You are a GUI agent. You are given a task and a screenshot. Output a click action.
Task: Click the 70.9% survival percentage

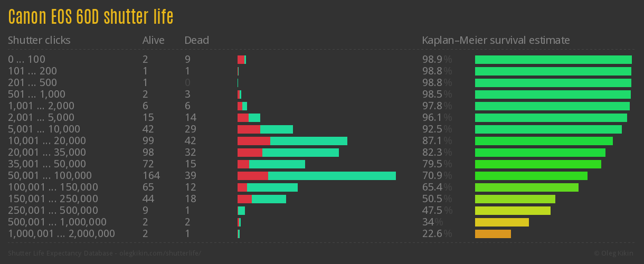coord(437,175)
